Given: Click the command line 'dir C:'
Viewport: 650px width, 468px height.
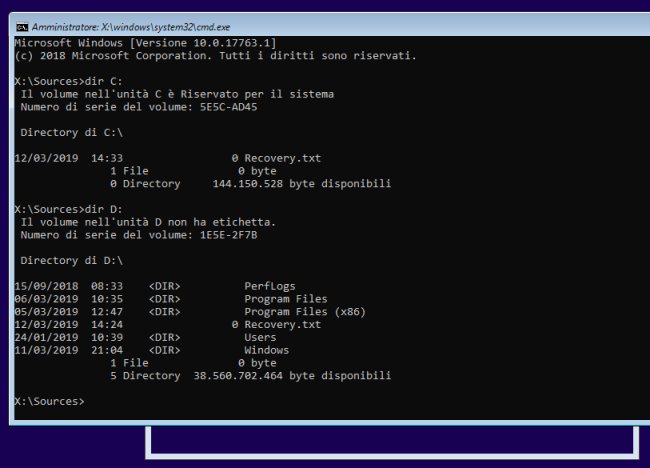Looking at the screenshot, I should [x=69, y=81].
